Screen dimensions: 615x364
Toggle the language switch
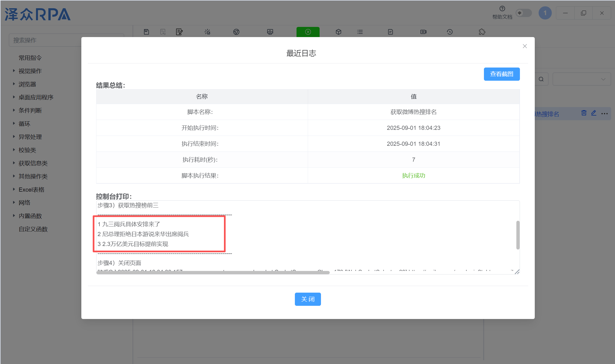pyautogui.click(x=523, y=13)
